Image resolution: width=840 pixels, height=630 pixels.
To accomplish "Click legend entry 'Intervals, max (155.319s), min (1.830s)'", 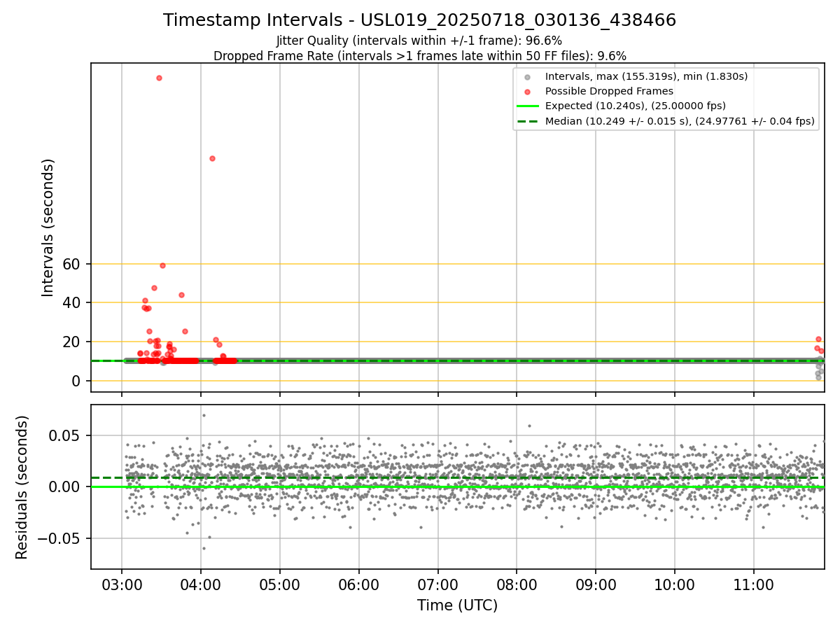I will tap(646, 76).
